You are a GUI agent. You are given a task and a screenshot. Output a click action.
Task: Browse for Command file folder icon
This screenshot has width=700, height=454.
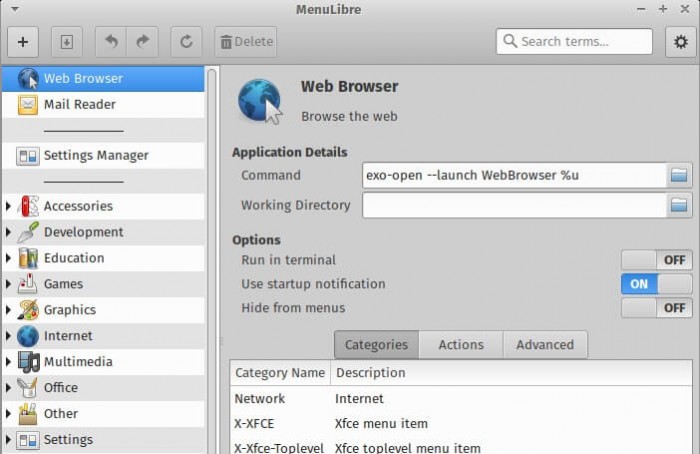(679, 175)
